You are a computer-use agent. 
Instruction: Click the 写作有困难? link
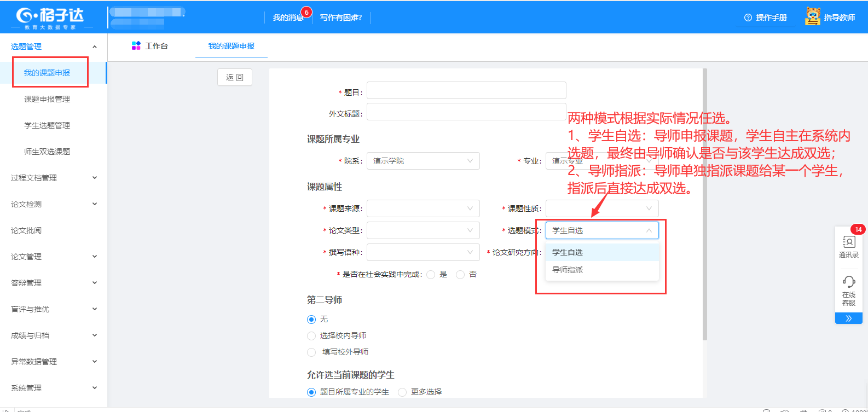coord(341,18)
